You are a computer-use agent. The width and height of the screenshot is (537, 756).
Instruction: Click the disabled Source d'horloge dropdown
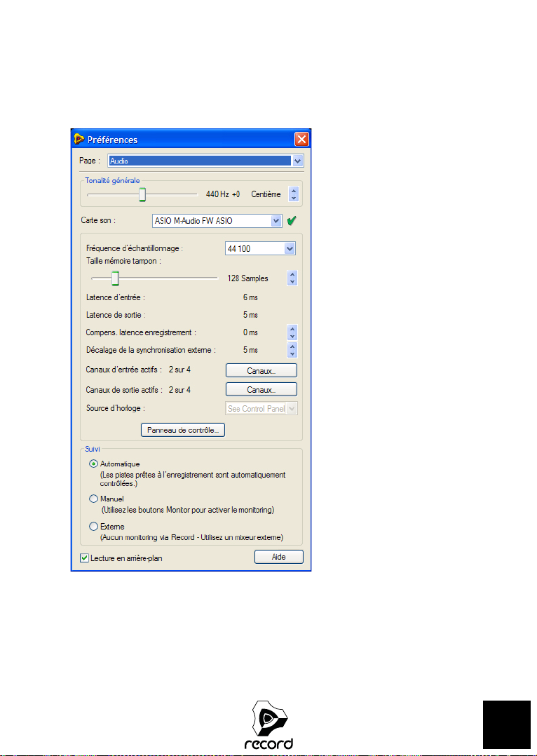pyautogui.click(x=261, y=408)
